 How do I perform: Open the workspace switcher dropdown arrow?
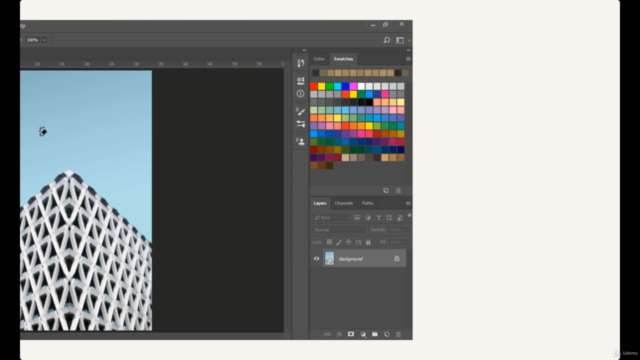click(x=409, y=40)
